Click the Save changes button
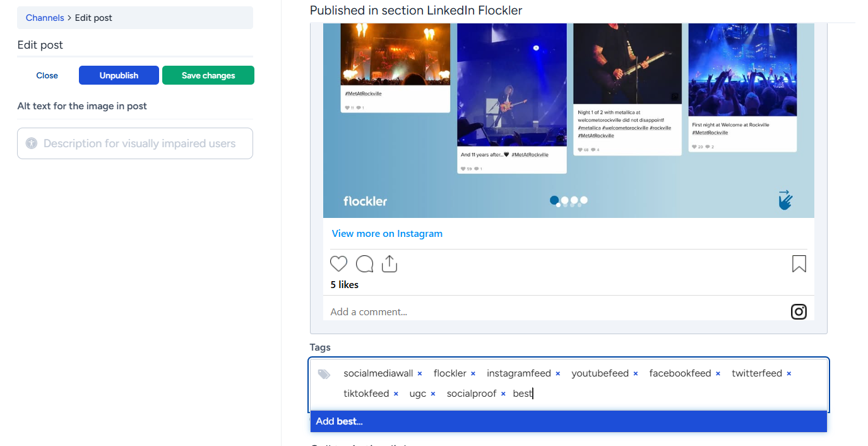The height and width of the screenshot is (446, 868). (x=208, y=75)
